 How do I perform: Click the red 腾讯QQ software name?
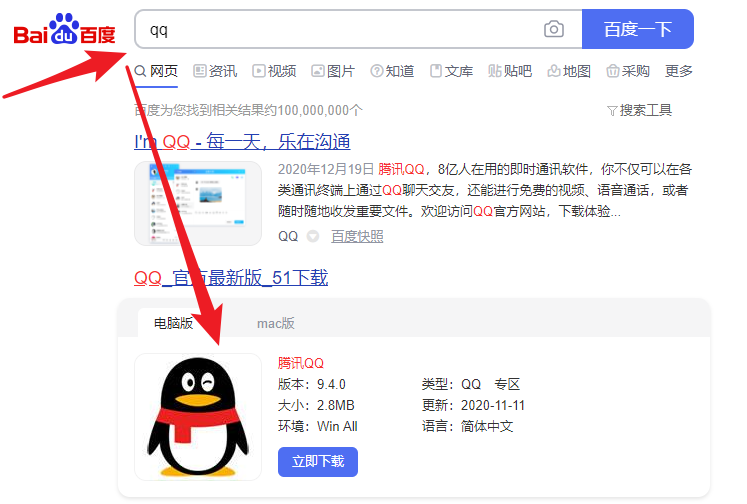(301, 363)
